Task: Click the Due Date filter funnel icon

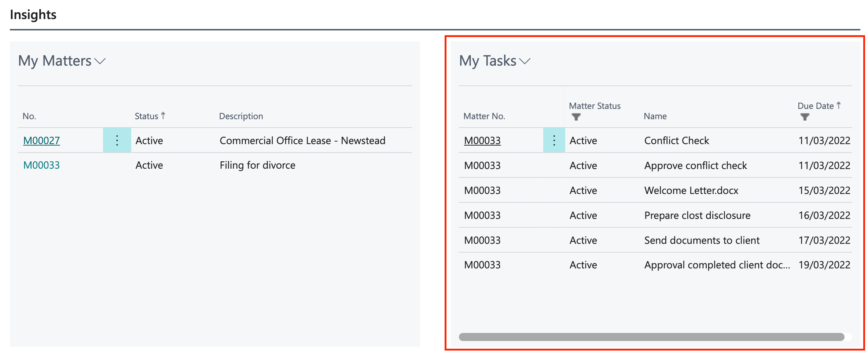Action: pos(805,117)
